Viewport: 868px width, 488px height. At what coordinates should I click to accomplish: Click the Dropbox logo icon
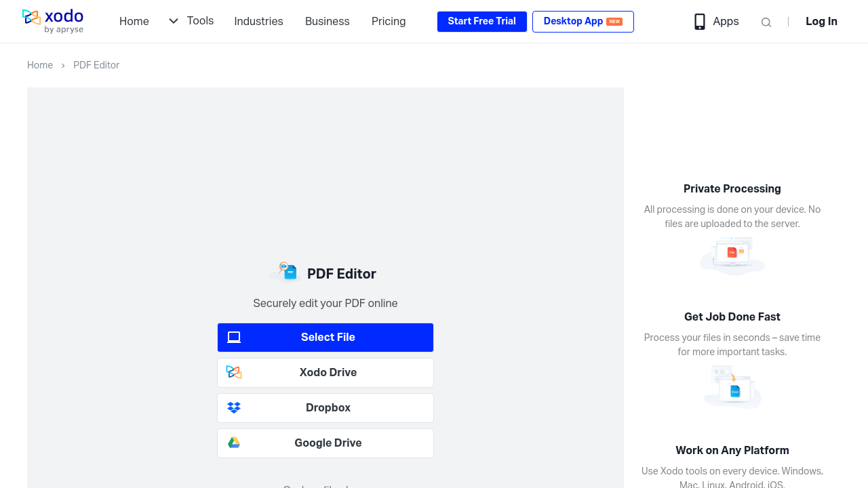(234, 407)
